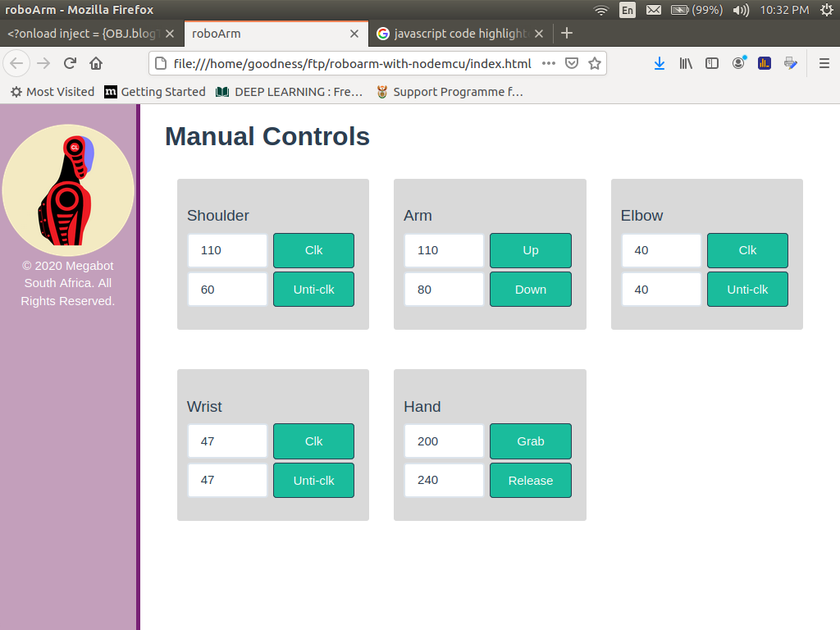840x630 pixels.
Task: Open the Library icon in toolbar
Action: (x=686, y=63)
